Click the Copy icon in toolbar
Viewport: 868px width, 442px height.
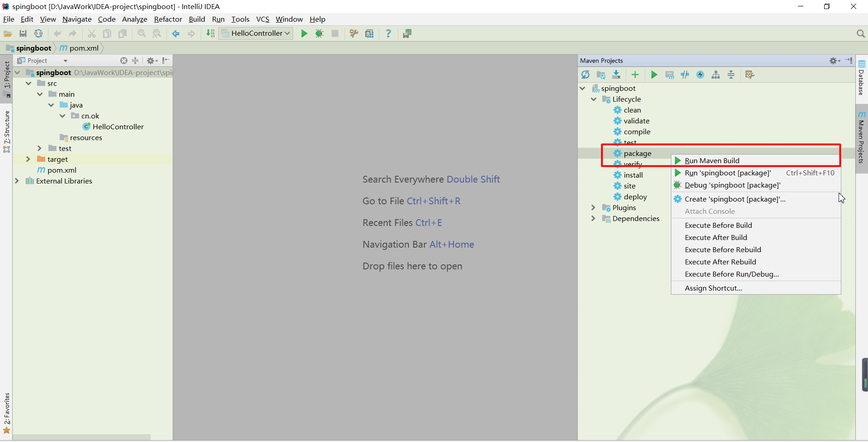pos(107,33)
